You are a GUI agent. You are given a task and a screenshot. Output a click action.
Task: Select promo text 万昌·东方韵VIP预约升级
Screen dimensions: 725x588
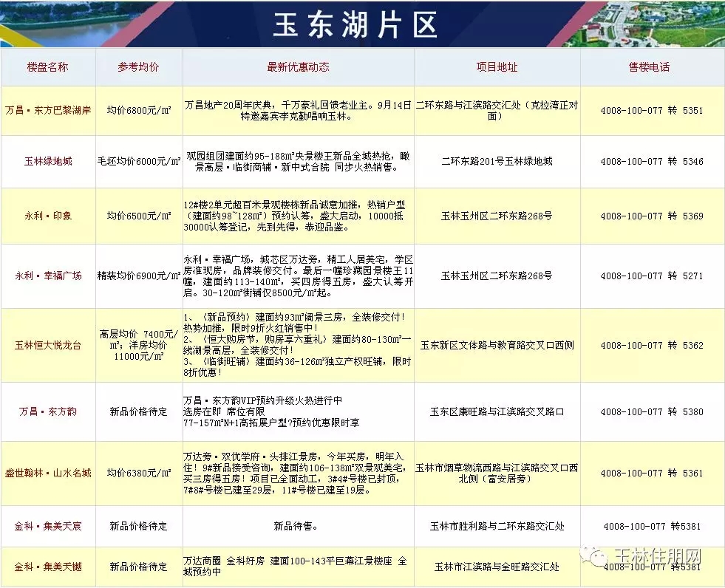point(271,411)
